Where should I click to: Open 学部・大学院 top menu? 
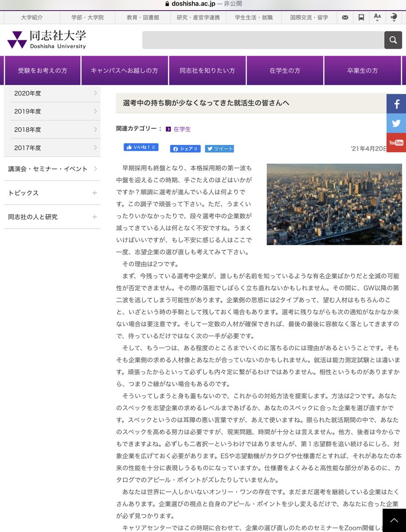(87, 17)
